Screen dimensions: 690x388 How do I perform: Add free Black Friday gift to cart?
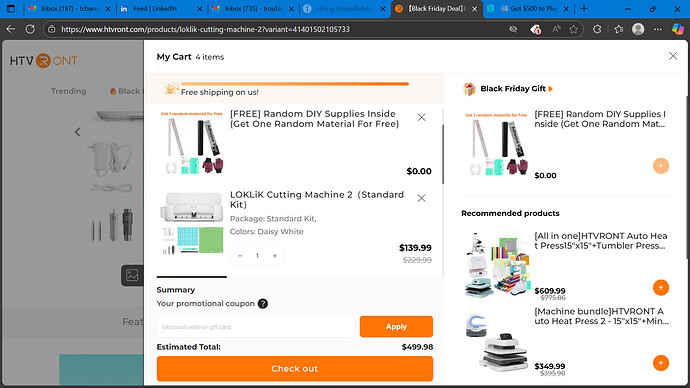(x=661, y=166)
